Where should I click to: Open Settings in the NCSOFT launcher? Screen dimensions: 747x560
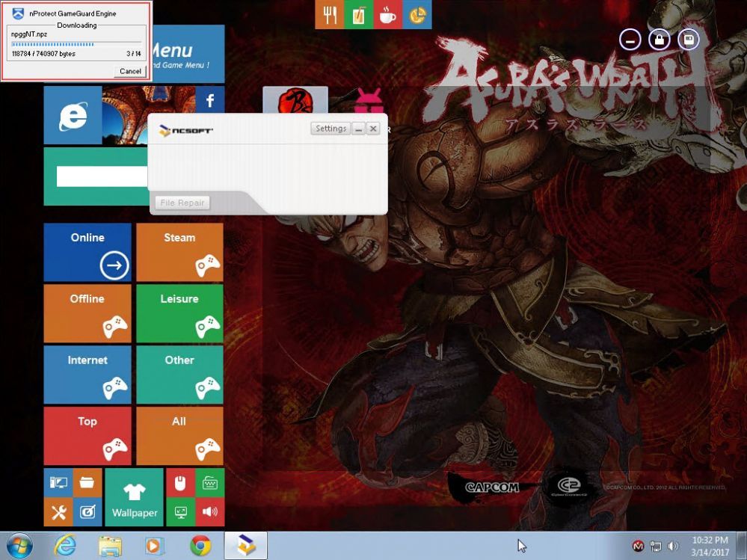coord(331,129)
